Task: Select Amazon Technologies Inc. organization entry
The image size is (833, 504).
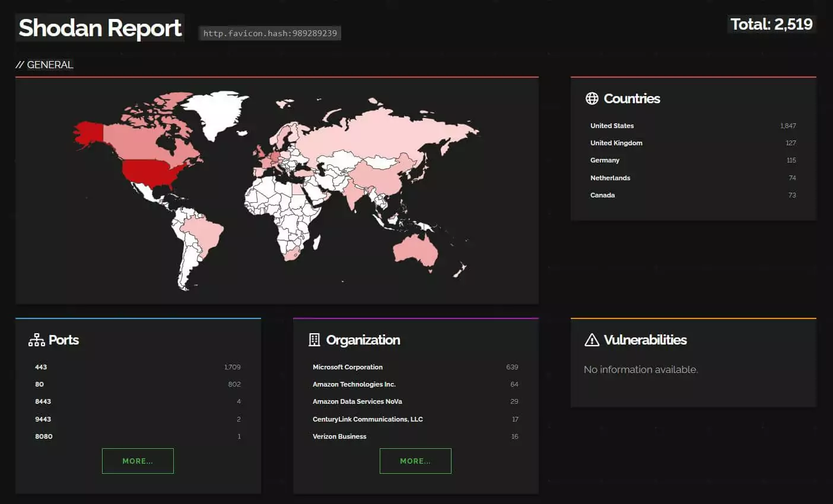Action: 354,384
